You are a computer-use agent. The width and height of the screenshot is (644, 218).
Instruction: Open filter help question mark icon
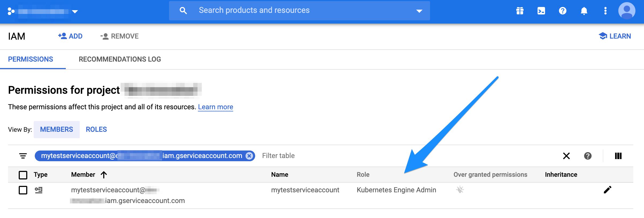point(588,156)
